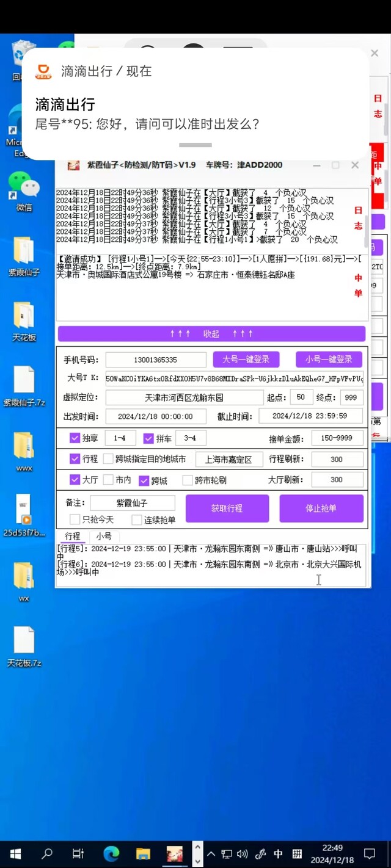Toggle the 行程 checkbox
This screenshot has width=391, height=868.
(75, 459)
